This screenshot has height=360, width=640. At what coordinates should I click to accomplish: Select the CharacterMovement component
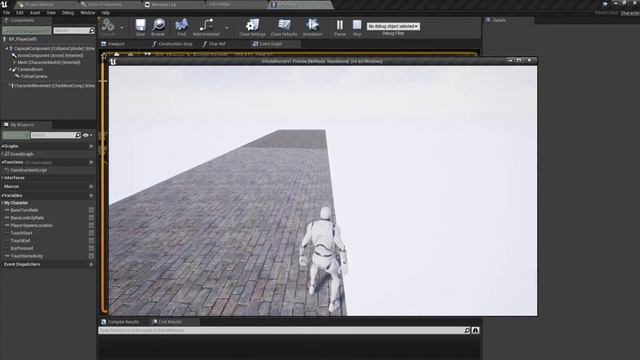tap(54, 86)
